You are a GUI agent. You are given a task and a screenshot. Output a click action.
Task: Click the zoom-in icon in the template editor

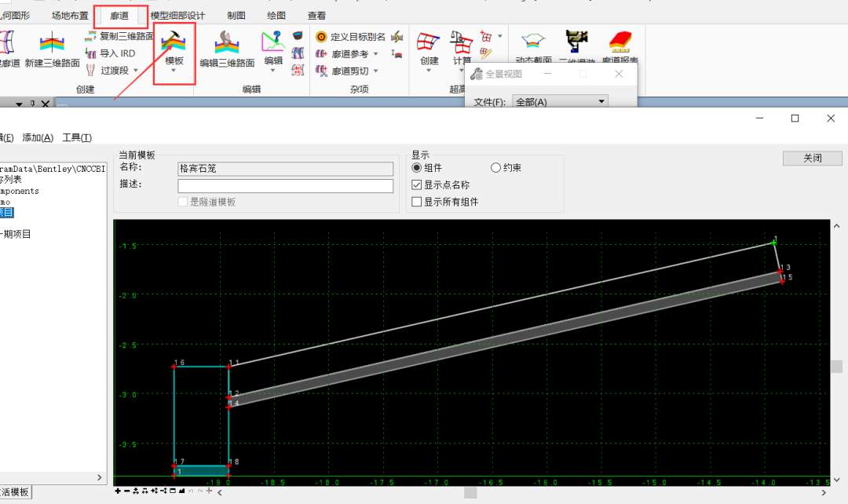tap(118, 491)
